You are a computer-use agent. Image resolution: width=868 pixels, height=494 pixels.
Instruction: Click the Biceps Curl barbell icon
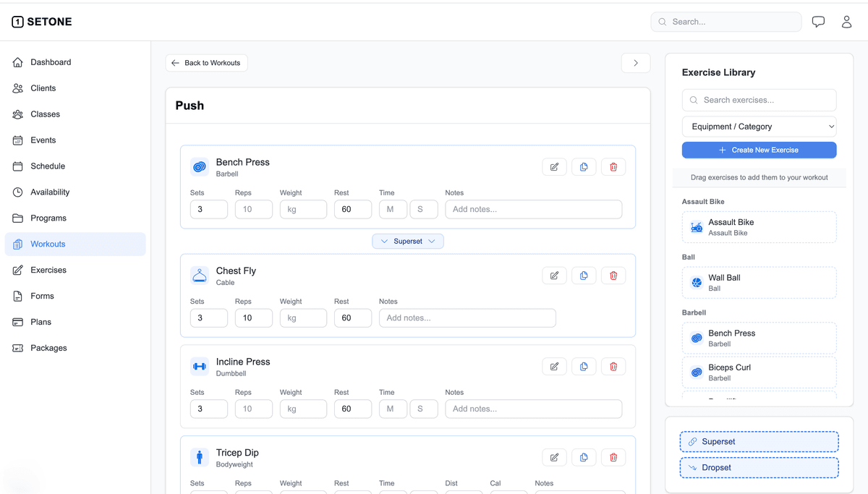pyautogui.click(x=697, y=372)
